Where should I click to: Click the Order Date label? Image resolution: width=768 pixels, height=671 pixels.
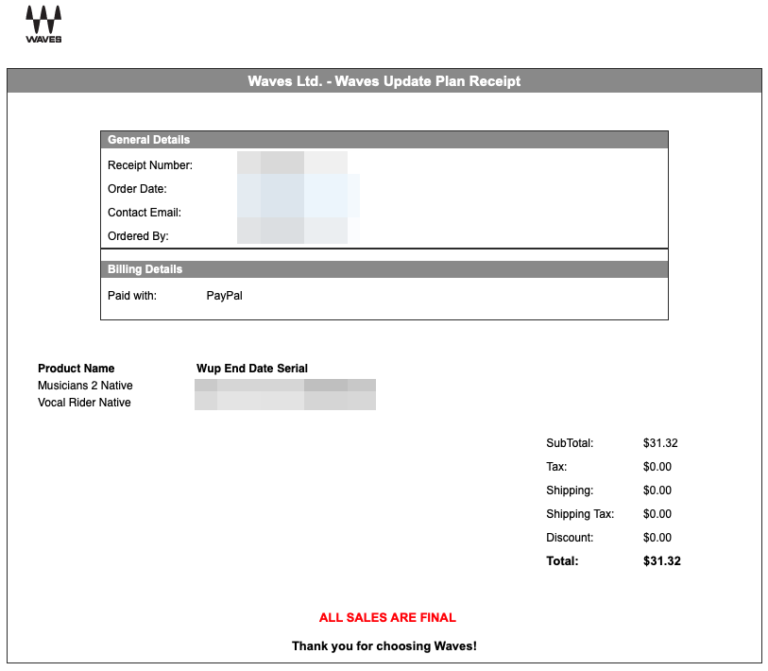(137, 189)
